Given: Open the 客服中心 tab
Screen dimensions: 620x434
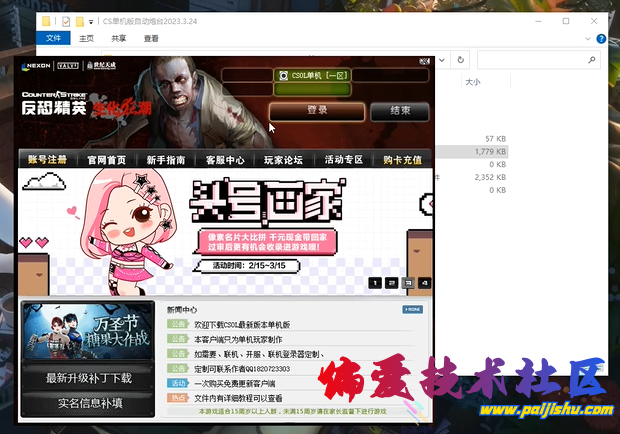Looking at the screenshot, I should pyautogui.click(x=225, y=160).
